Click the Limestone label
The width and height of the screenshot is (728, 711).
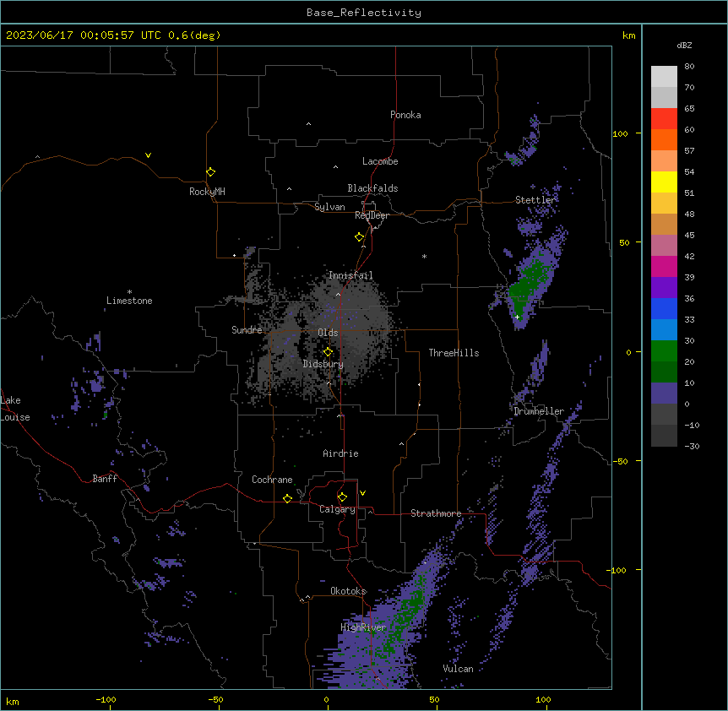[129, 301]
